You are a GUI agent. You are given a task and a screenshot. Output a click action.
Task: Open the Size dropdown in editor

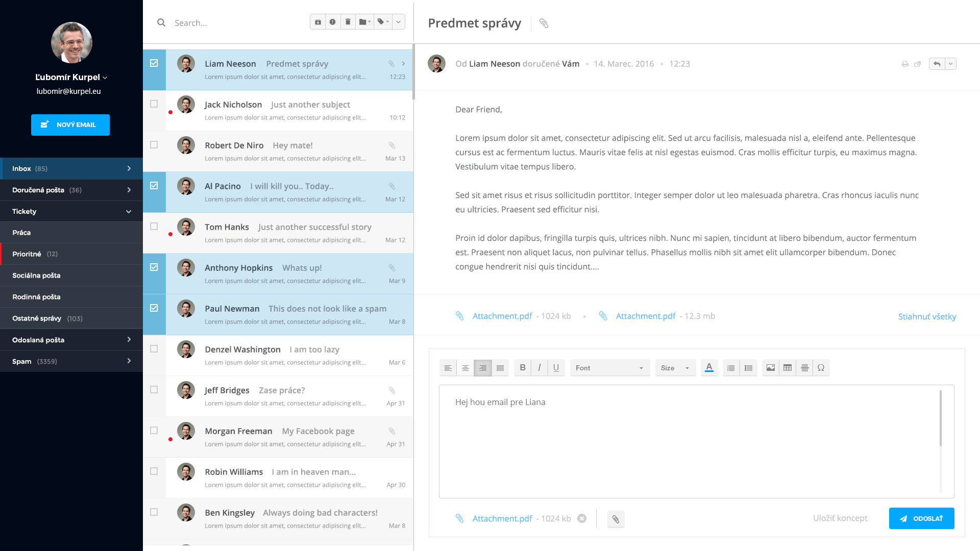point(675,368)
